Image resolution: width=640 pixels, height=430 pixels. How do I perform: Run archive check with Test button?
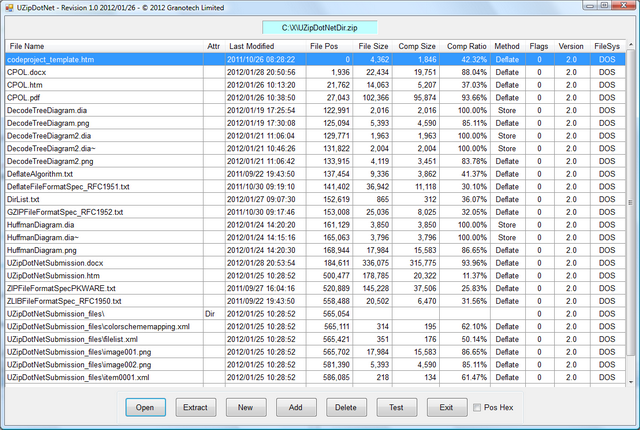point(396,407)
